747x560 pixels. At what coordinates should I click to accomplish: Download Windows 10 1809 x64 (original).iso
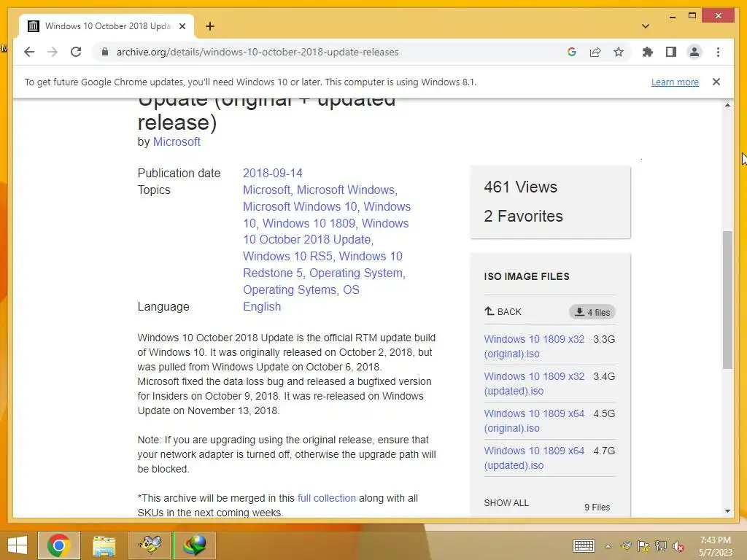533,421
